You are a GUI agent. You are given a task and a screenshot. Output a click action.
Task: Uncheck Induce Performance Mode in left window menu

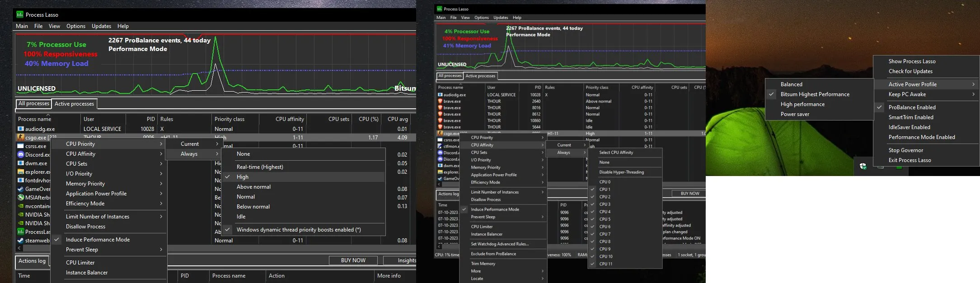(109, 240)
